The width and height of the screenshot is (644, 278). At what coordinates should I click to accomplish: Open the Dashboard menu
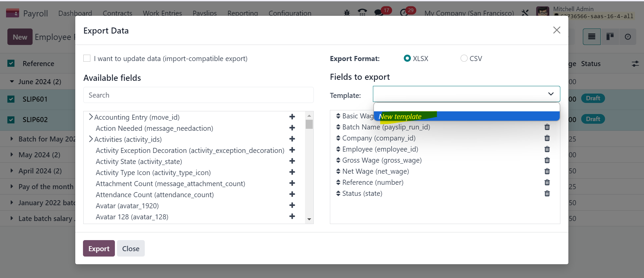pos(75,13)
